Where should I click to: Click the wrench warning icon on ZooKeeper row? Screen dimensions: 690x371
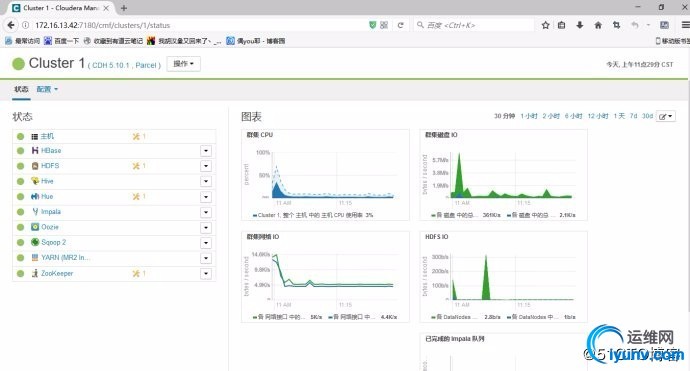click(136, 273)
